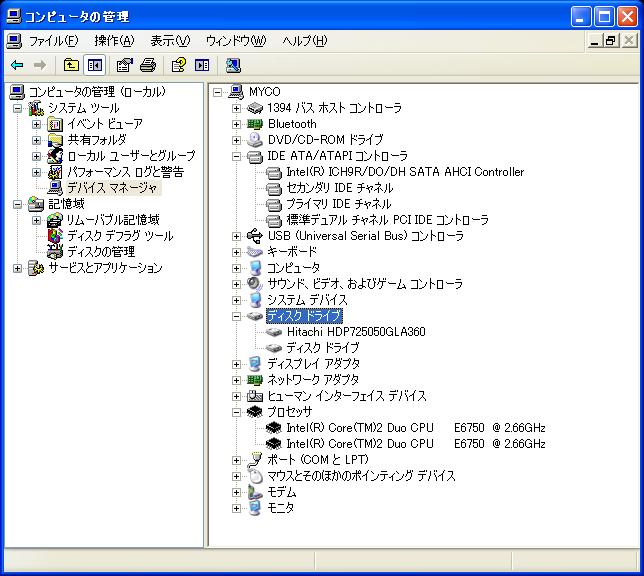This screenshot has width=644, height=576.
Task: Select 標準デュアル チャネル PCI IDE コントローラ
Action: [388, 220]
